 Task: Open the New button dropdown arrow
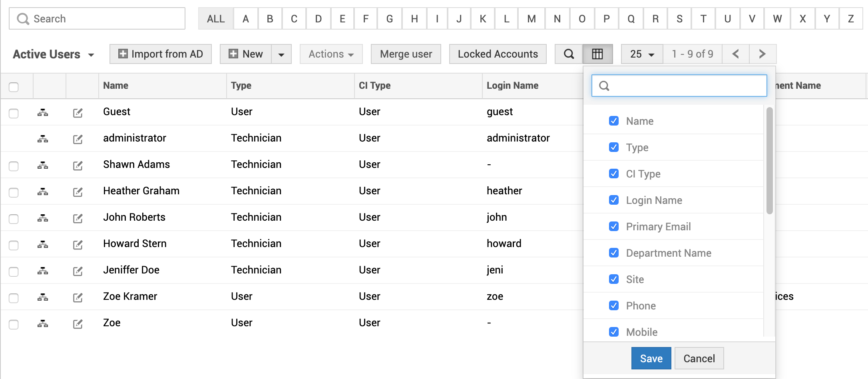[281, 54]
